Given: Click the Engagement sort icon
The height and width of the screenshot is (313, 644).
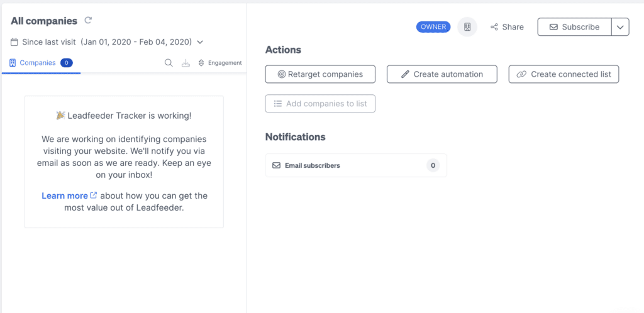Looking at the screenshot, I should click(201, 63).
